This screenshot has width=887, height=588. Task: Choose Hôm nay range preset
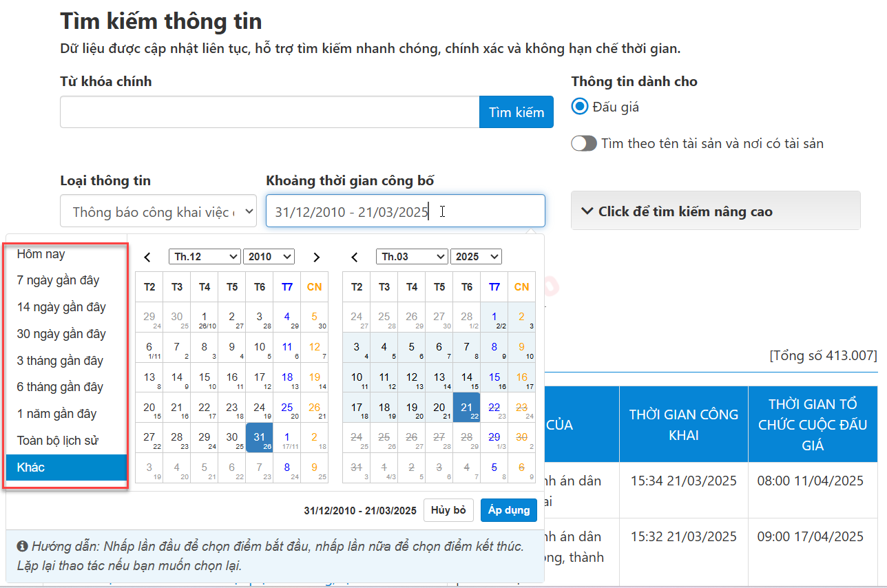coord(66,254)
